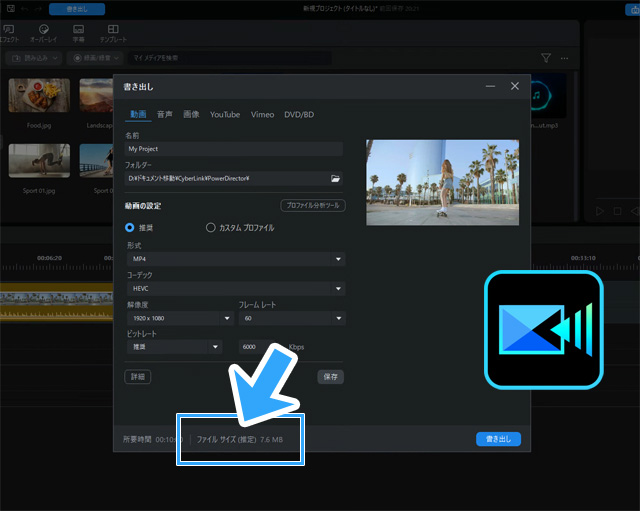This screenshot has height=511, width=640.
Task: Select the カスタム プロファイル radio button
Action: 210,227
